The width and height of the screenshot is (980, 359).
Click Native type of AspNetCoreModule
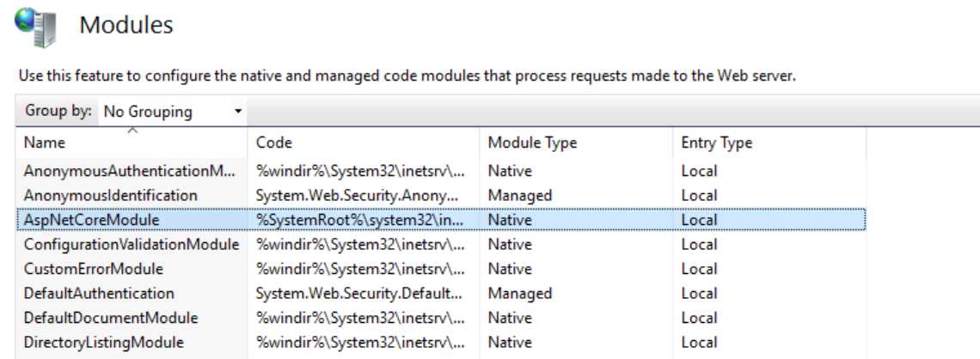pos(510,220)
